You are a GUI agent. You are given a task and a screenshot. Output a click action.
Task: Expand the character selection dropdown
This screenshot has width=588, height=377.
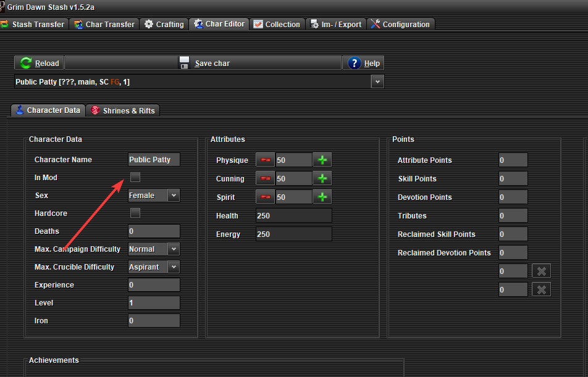[377, 81]
